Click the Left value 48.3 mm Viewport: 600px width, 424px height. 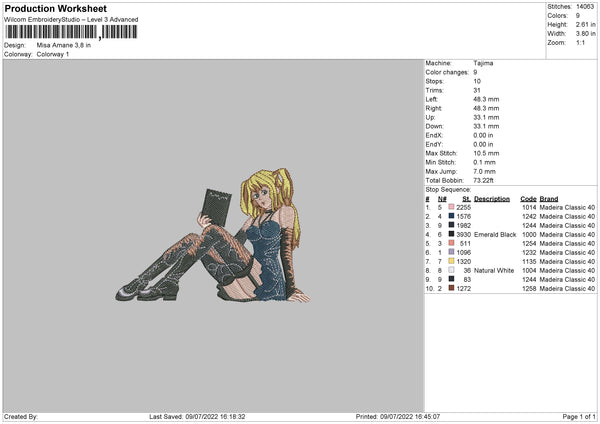tap(486, 99)
